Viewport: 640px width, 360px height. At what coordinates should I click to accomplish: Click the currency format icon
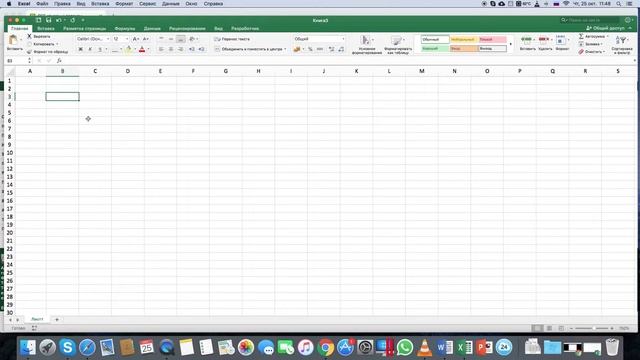[x=297, y=49]
